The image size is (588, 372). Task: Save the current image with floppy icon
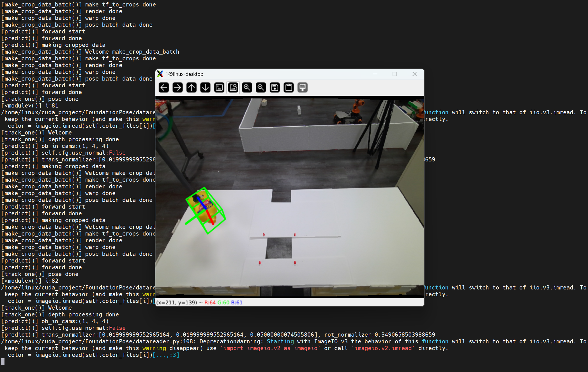[x=275, y=88]
